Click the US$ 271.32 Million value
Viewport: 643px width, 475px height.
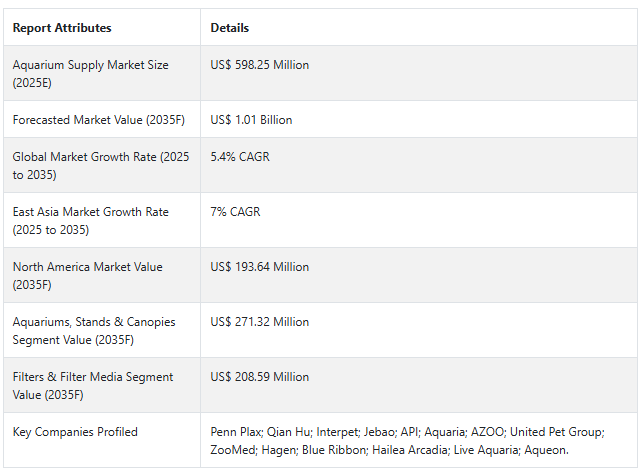260,322
